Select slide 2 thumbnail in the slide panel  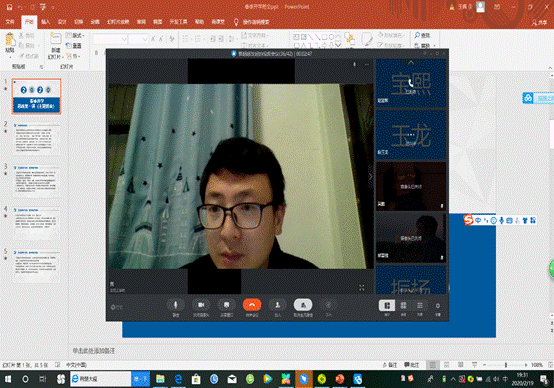tap(36, 139)
